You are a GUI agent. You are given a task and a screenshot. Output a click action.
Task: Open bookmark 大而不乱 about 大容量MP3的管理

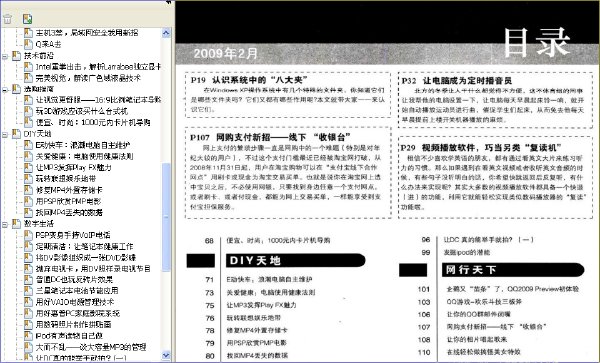(91, 347)
